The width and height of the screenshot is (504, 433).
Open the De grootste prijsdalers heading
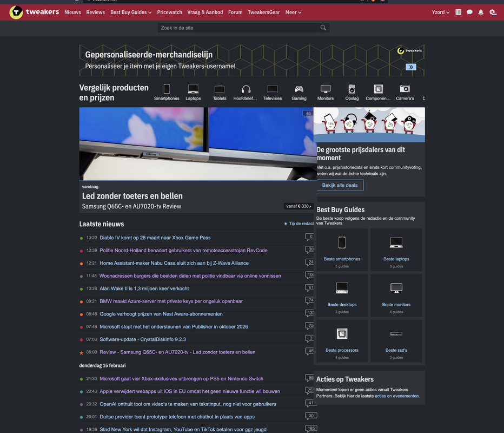pyautogui.click(x=361, y=154)
